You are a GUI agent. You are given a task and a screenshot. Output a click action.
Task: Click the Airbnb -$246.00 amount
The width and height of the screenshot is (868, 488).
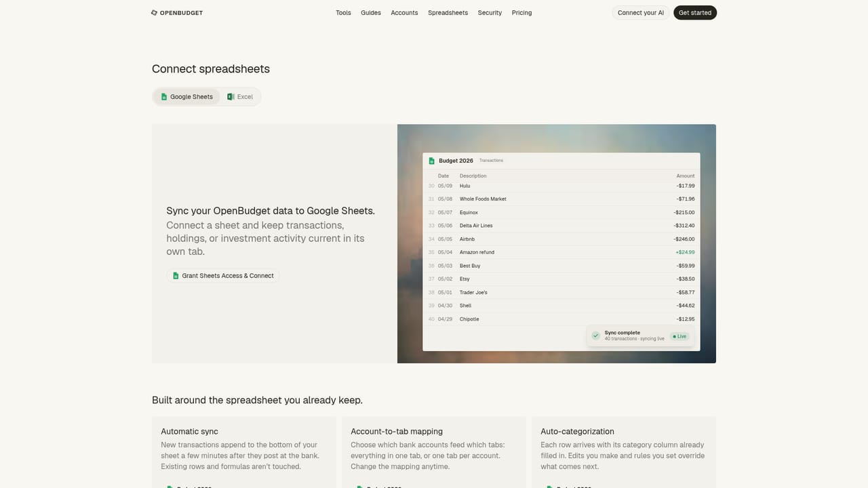pos(684,239)
